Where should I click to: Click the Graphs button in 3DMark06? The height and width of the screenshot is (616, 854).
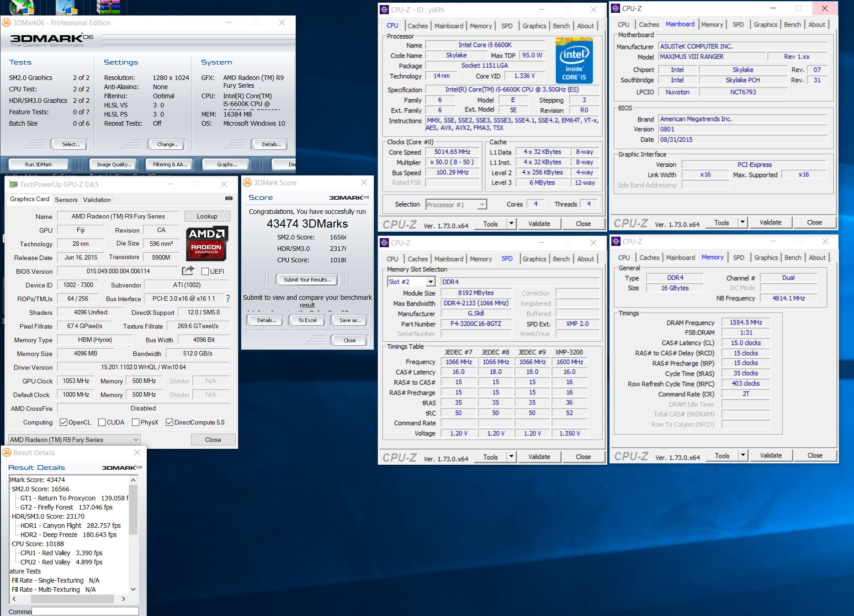point(227,165)
